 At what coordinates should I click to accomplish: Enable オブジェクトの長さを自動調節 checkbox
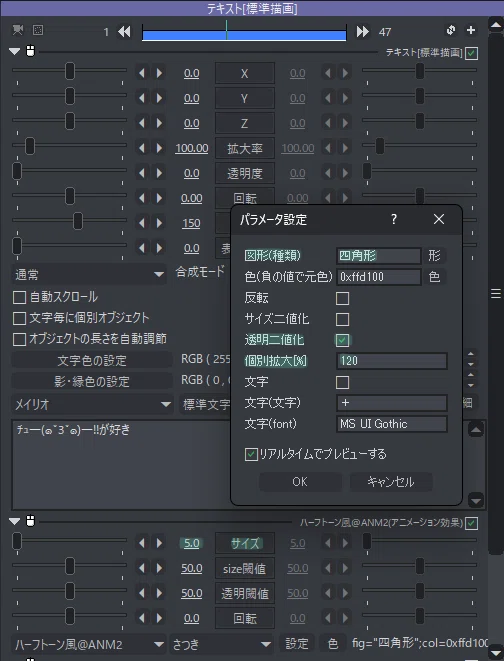pyautogui.click(x=19, y=339)
